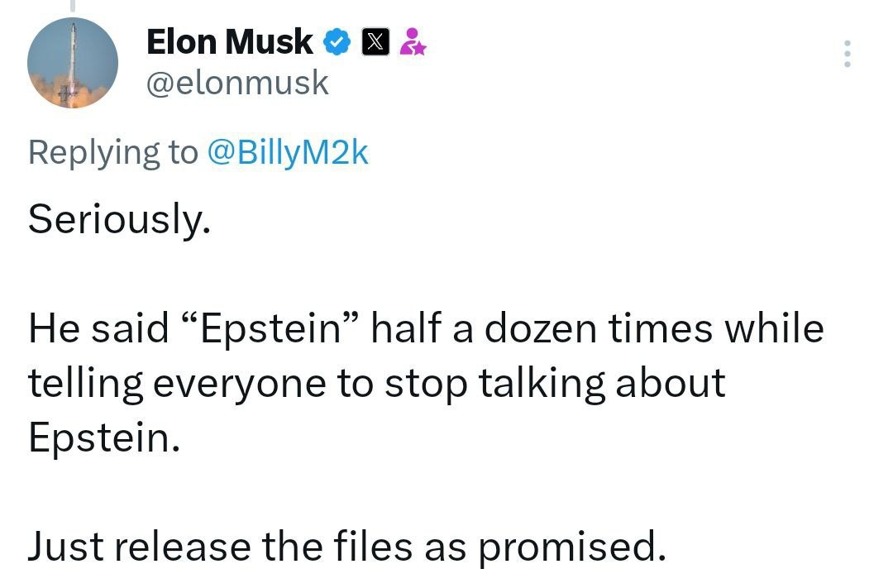Open the Elon Musk display name
The image size is (893, 588).
[x=230, y=42]
